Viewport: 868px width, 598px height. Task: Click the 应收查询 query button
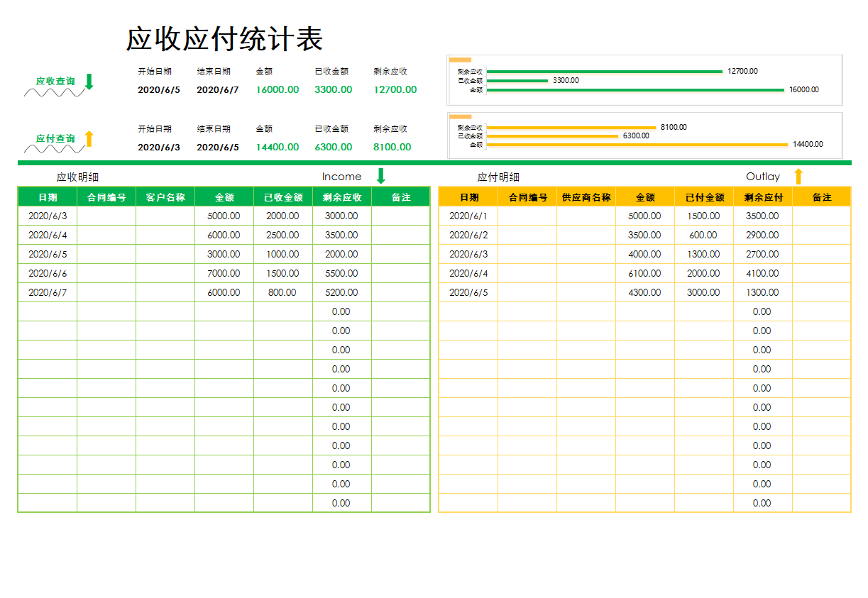coord(57,80)
